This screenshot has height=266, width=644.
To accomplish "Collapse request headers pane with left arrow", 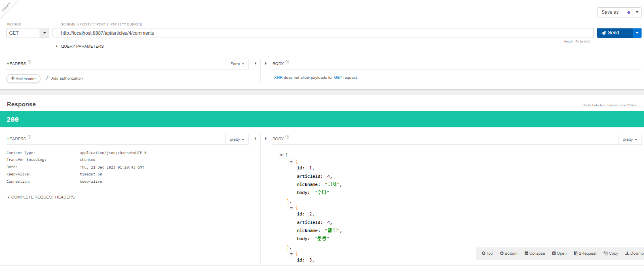I will coord(255,63).
